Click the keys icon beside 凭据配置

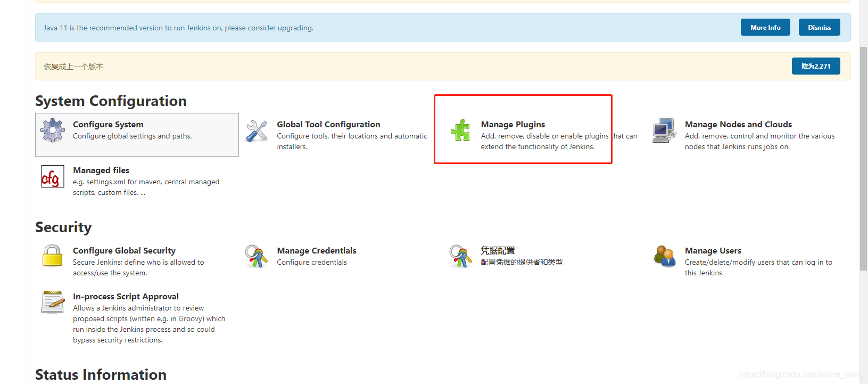pos(460,256)
